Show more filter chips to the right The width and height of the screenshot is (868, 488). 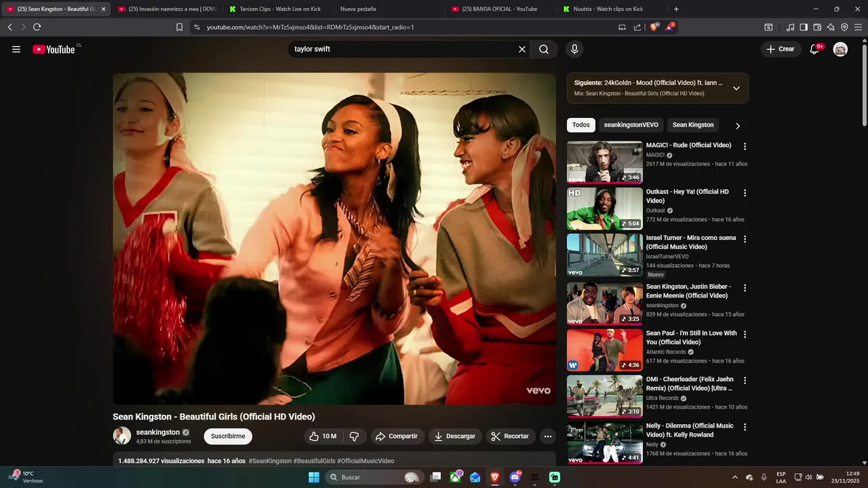(738, 125)
